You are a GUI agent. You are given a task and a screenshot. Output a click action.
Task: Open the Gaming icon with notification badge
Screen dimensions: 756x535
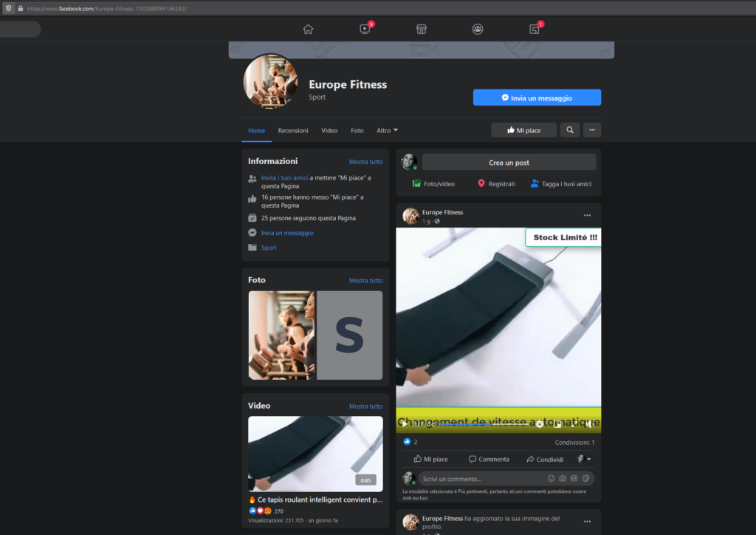[535, 30]
